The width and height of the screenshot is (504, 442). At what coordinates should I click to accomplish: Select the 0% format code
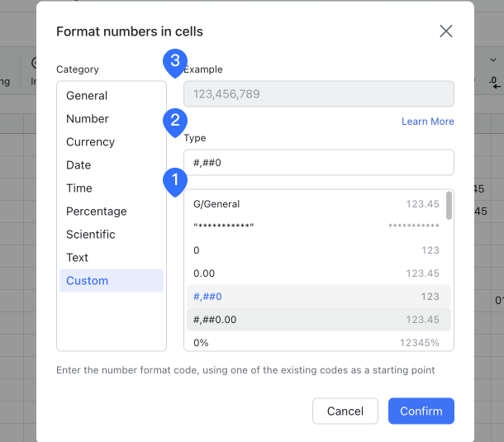314,342
